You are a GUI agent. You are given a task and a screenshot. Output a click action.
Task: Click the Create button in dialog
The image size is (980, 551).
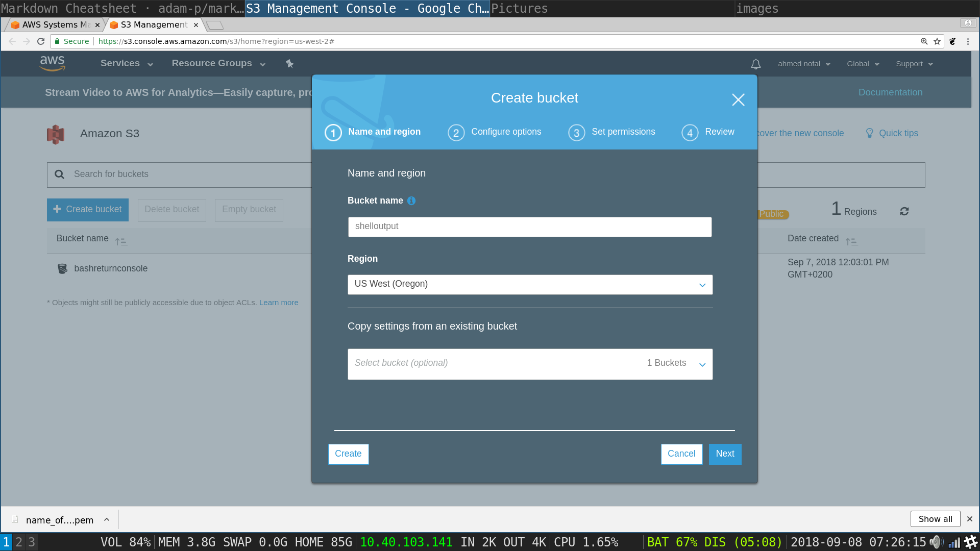click(x=348, y=454)
